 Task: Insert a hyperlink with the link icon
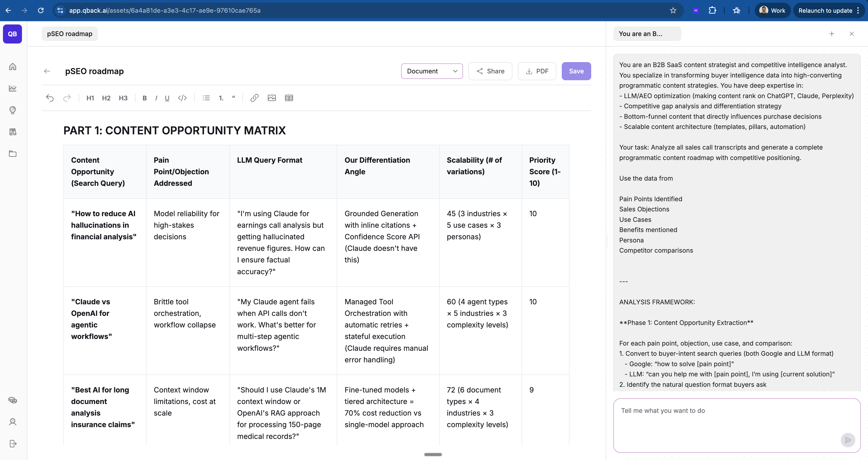(254, 98)
